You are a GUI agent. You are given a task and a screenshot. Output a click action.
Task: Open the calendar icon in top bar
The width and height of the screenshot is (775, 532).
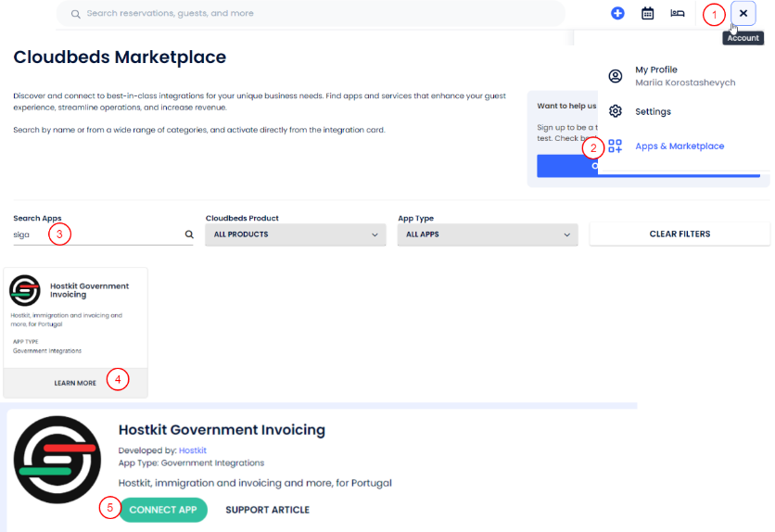pyautogui.click(x=648, y=14)
